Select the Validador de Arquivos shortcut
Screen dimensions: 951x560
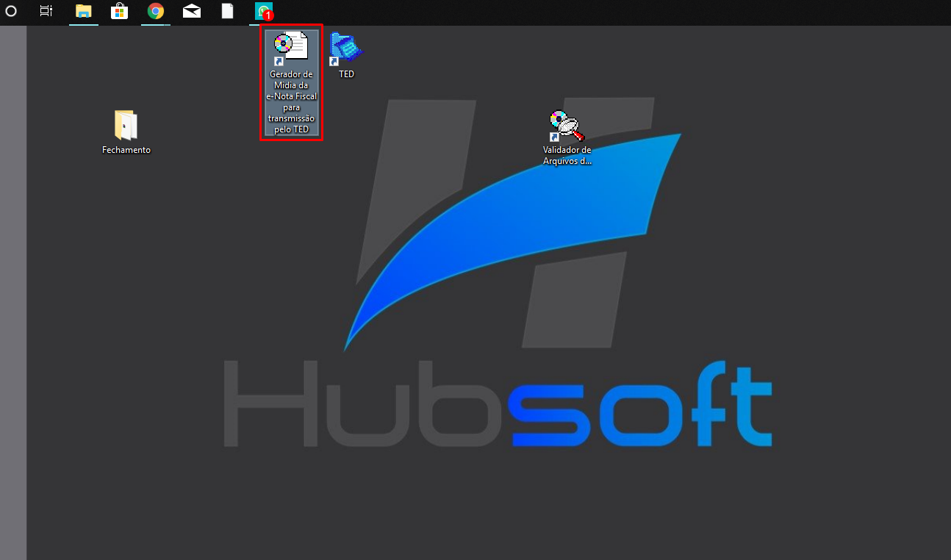pos(567,137)
